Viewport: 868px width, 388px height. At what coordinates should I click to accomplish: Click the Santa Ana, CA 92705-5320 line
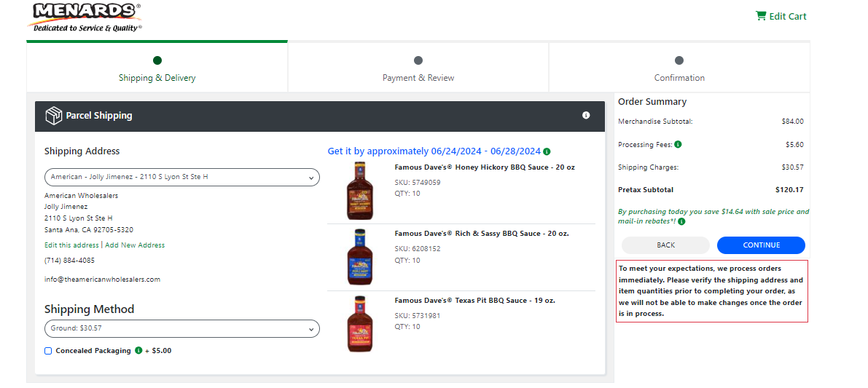(x=89, y=229)
